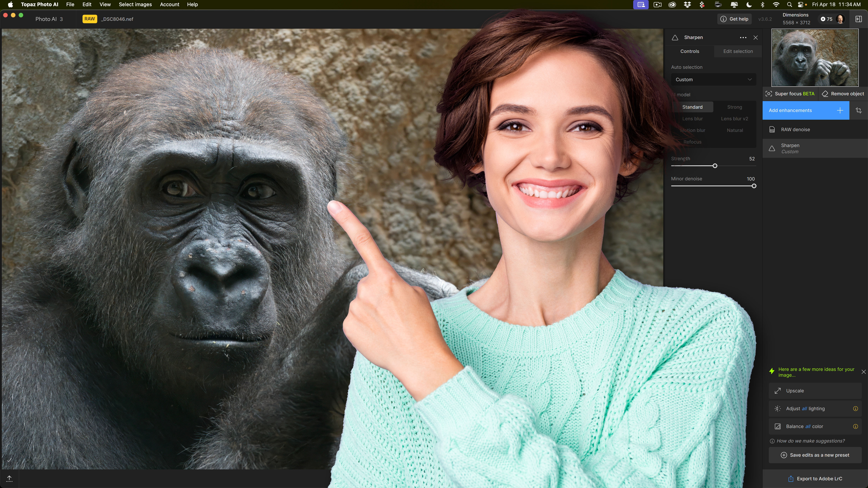Click the menu bar date and time
Viewport: 868px width, 488px height.
point(836,4)
